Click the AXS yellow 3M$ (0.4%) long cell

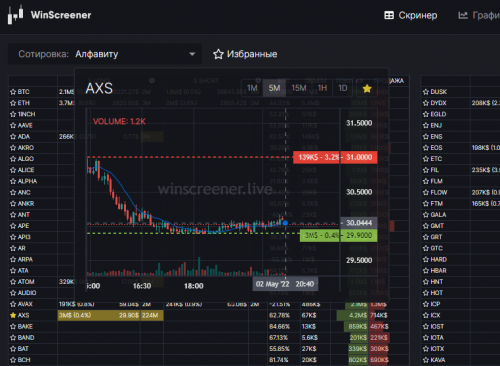[99, 315]
